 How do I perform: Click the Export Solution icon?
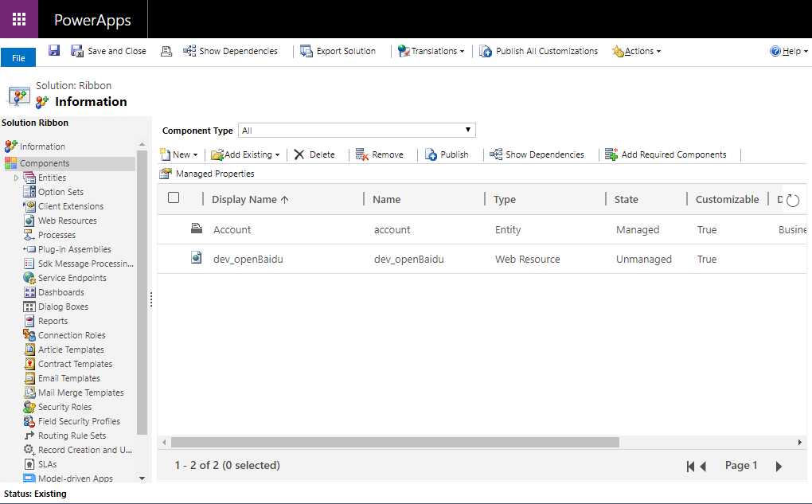tap(306, 51)
